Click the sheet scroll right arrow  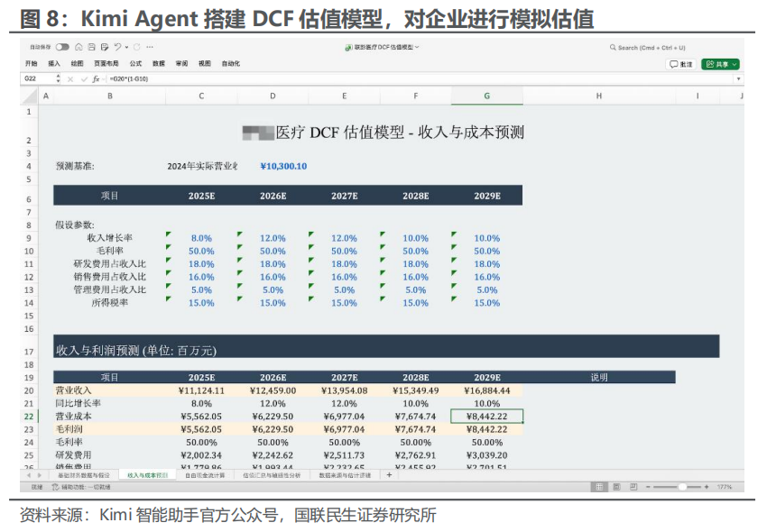pos(40,475)
